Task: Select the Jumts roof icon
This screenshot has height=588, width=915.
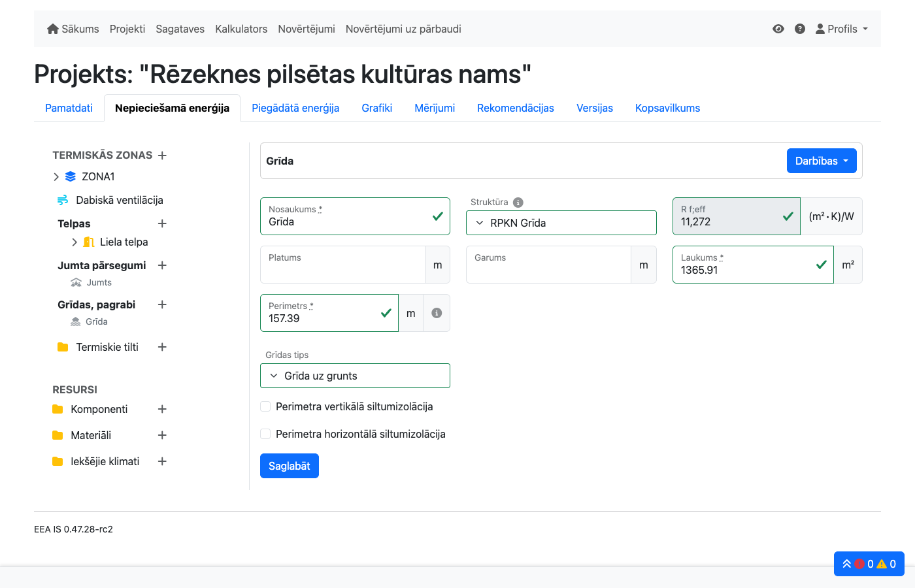Action: pyautogui.click(x=75, y=282)
